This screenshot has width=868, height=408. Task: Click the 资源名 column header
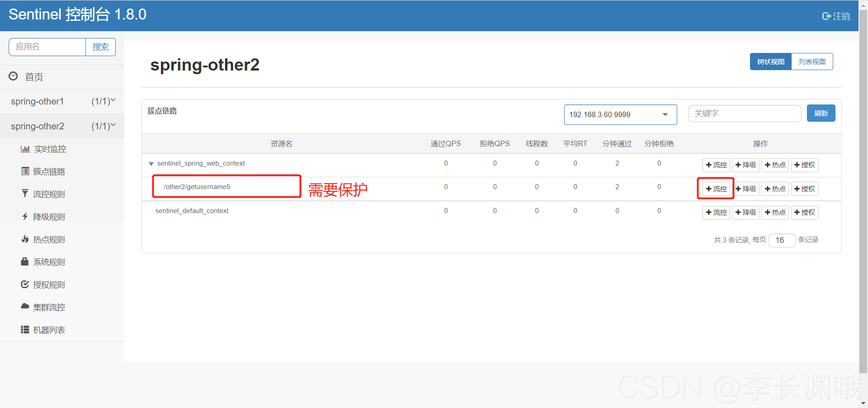click(282, 143)
